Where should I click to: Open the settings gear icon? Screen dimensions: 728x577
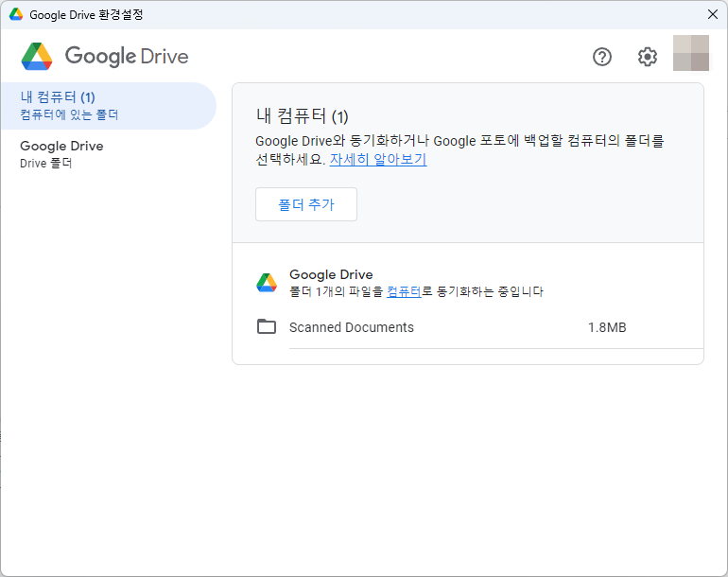[x=647, y=57]
